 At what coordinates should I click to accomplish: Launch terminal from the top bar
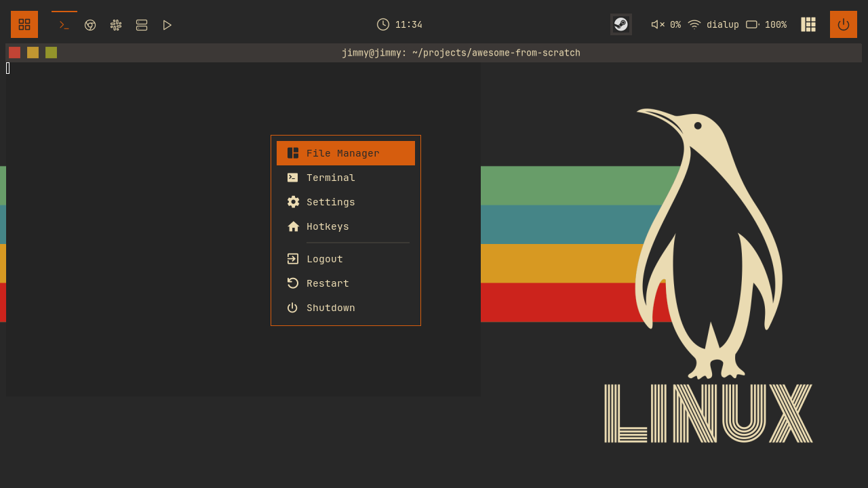[64, 25]
